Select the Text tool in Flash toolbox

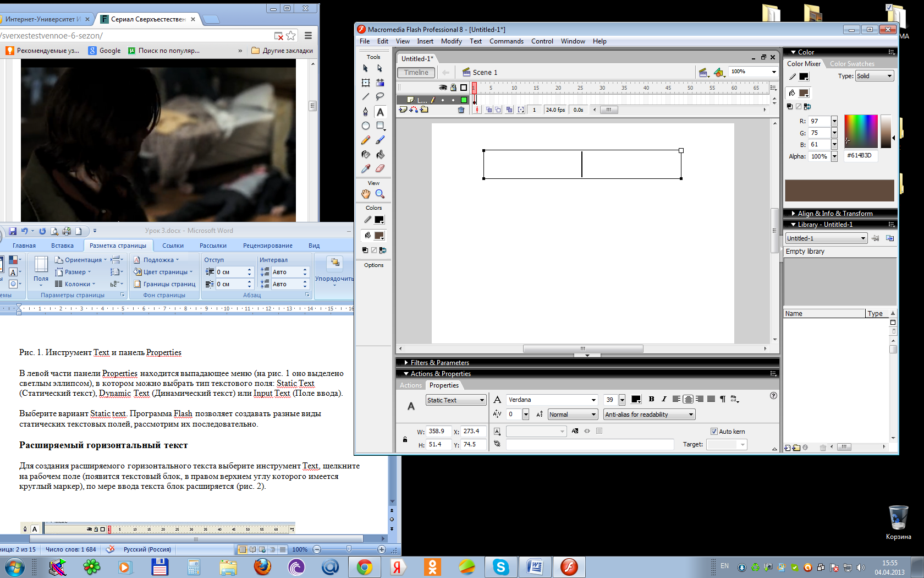[x=380, y=112]
